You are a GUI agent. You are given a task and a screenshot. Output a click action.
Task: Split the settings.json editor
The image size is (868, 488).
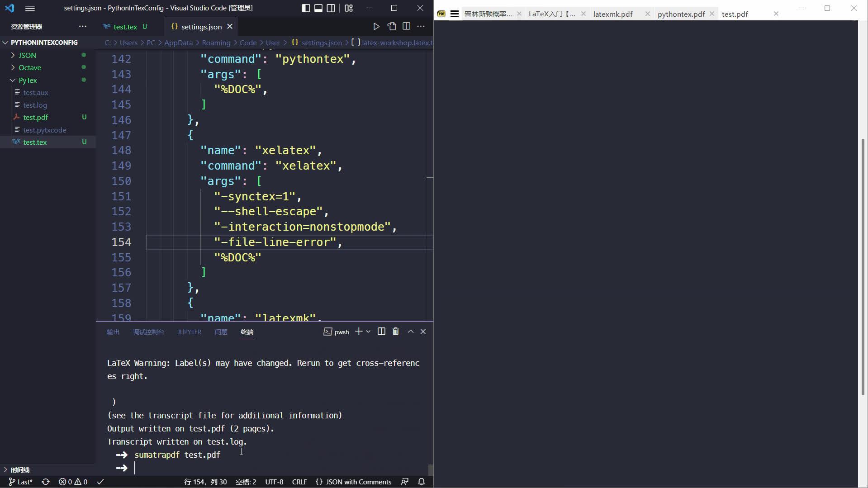406,26
